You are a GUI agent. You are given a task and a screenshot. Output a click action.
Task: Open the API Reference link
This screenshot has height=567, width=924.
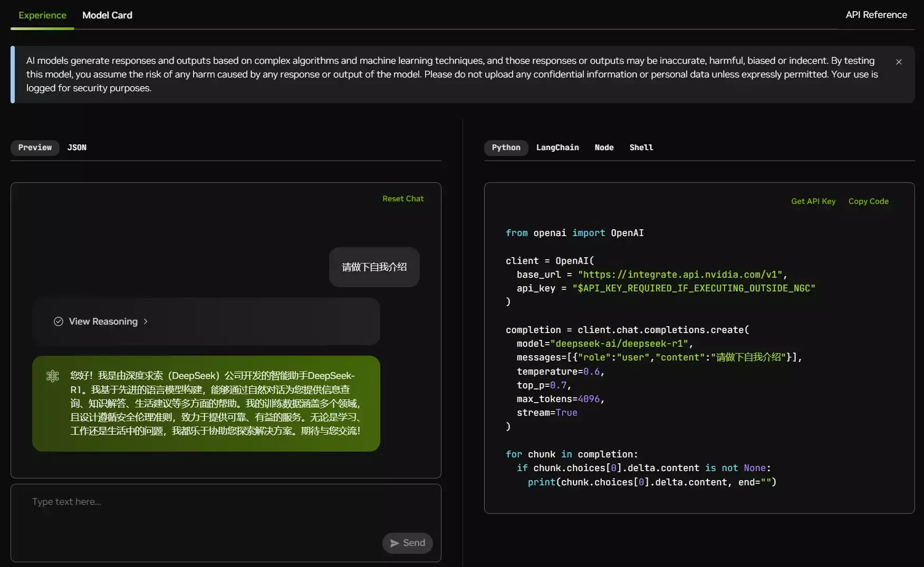coord(876,15)
